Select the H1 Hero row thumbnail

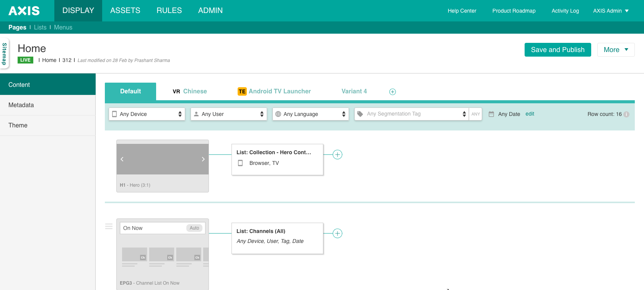[x=163, y=166]
